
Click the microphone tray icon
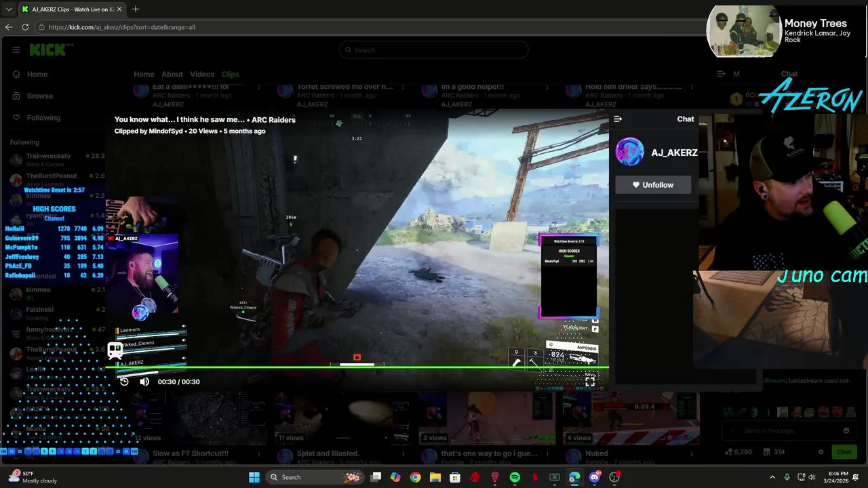coord(787,477)
